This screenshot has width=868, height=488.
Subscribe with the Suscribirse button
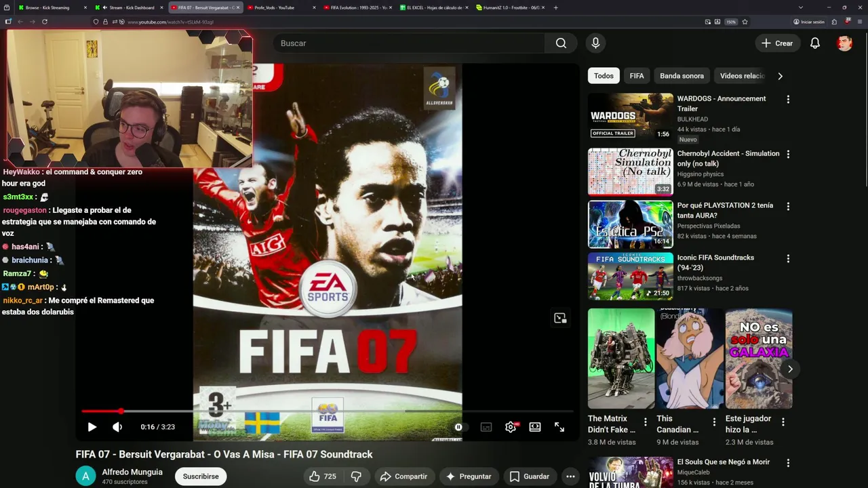(x=201, y=476)
